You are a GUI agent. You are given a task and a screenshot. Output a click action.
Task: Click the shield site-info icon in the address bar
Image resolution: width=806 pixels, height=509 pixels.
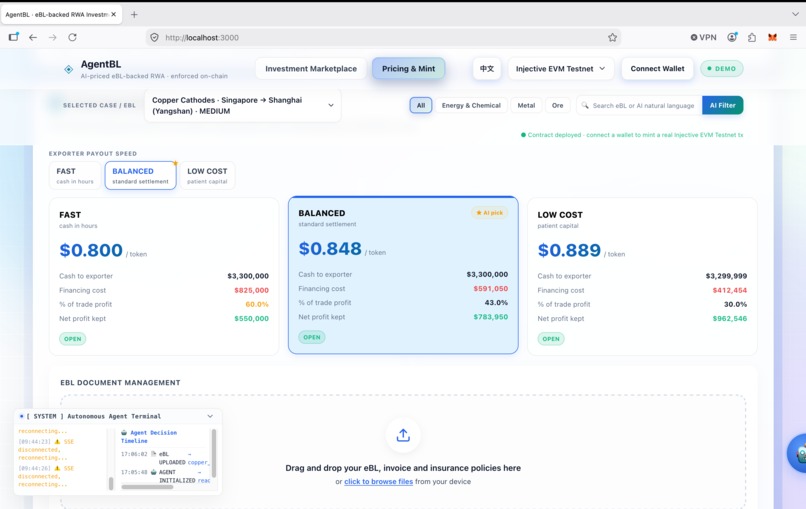[154, 38]
